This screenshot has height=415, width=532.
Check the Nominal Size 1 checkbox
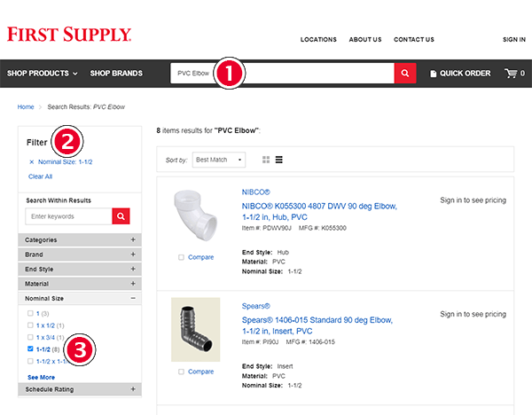coord(30,313)
